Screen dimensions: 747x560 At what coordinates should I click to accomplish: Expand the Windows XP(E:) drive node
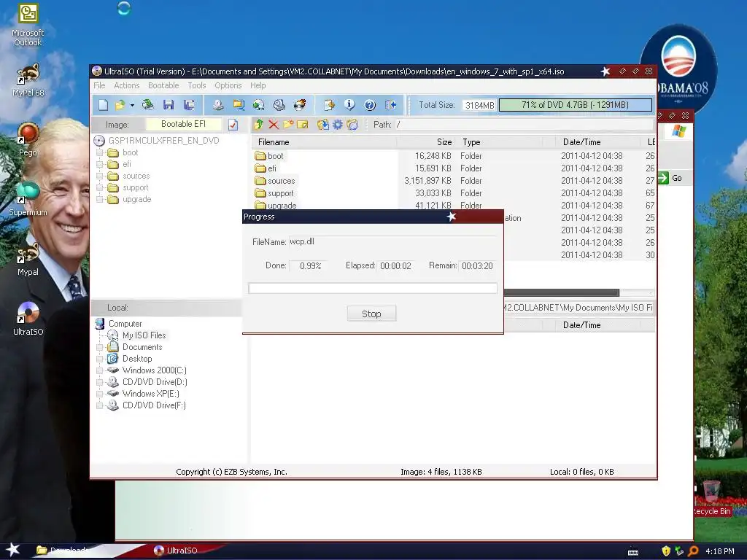[99, 394]
